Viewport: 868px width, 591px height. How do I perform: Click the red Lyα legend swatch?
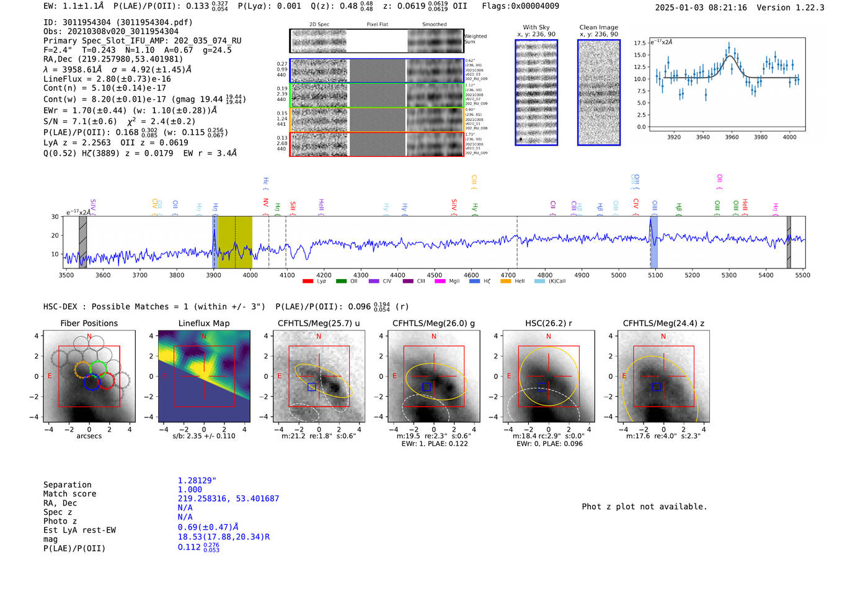tap(308, 282)
